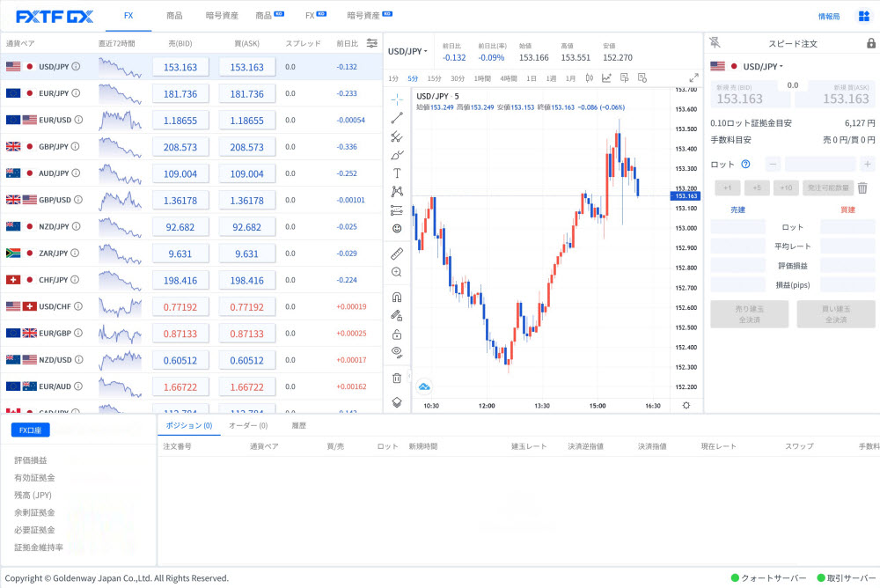Select 1時間 chart timeframe
The image size is (880, 588).
pos(482,78)
